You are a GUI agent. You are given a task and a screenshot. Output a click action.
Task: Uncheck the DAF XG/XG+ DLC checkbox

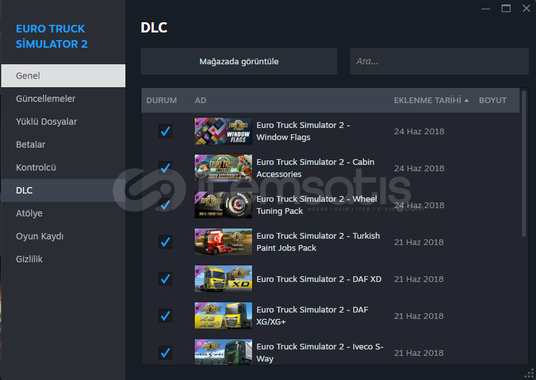click(165, 316)
